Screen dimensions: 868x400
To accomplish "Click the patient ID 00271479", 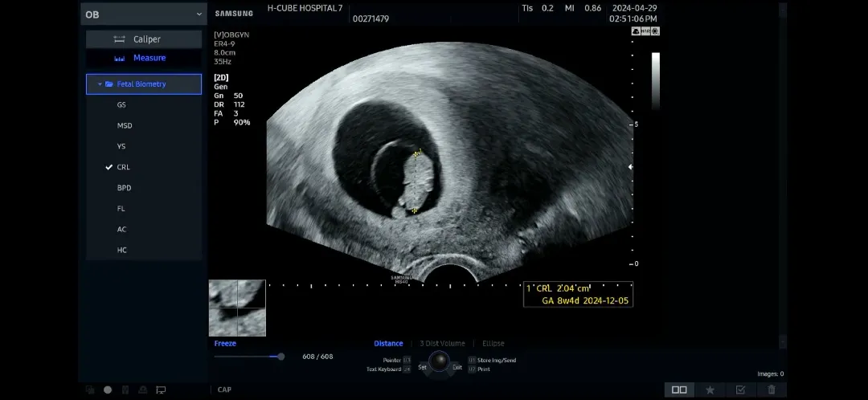I will tap(371, 18).
